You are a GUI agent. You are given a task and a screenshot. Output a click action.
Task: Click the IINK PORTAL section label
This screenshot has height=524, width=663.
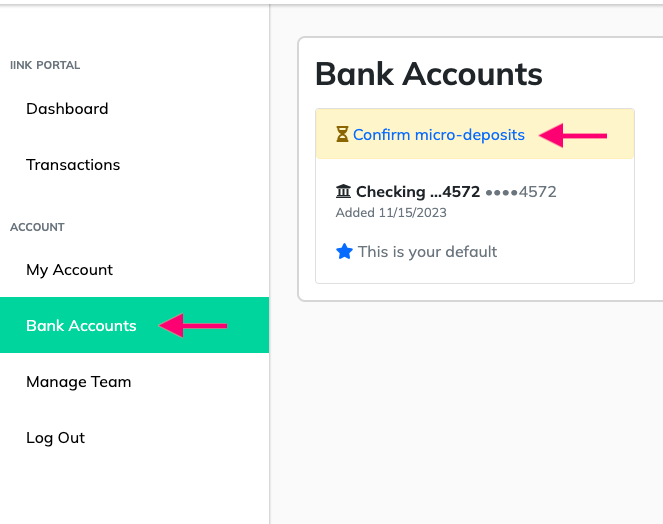tap(45, 65)
